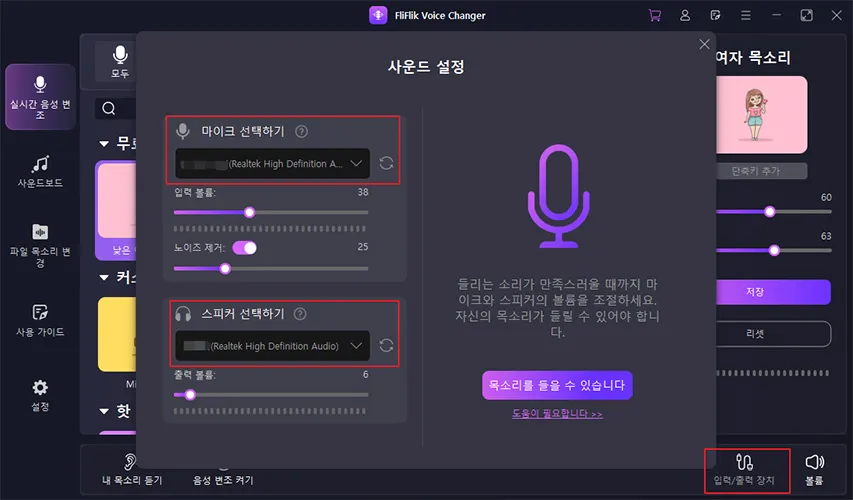Toggle 내 목소리 듣기 at bottom
The image size is (853, 500).
tap(127, 468)
